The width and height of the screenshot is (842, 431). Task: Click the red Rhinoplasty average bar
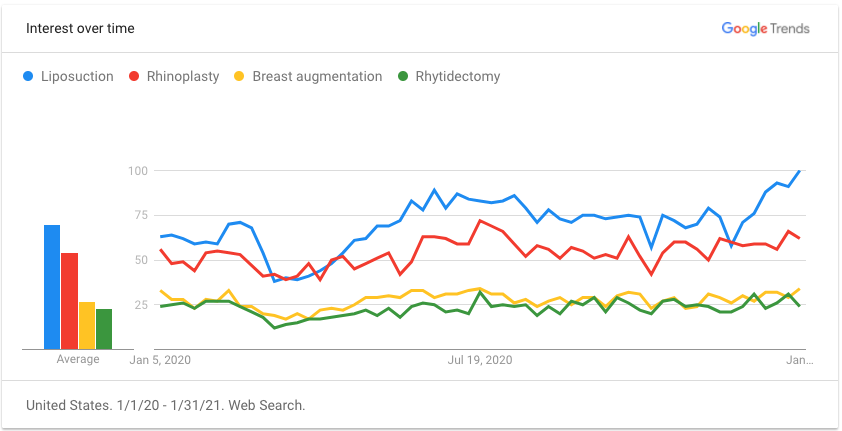point(69,301)
